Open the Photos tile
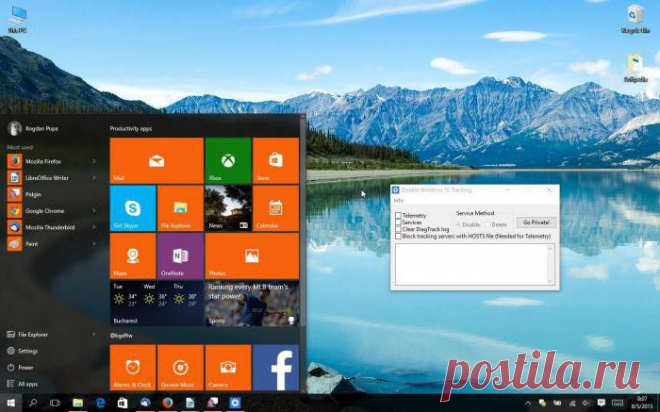660x412 pixels. pyautogui.click(x=252, y=256)
